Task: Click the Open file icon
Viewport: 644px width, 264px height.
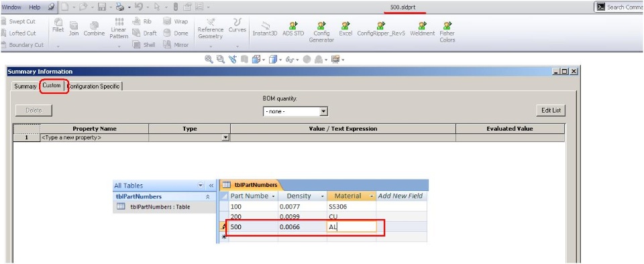Action: 83,7
